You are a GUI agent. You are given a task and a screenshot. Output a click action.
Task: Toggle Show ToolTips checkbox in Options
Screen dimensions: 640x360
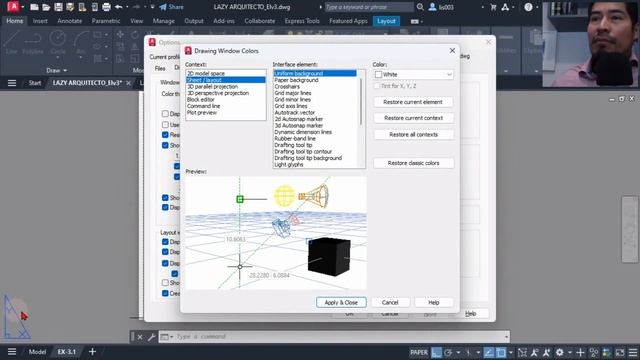[165, 145]
